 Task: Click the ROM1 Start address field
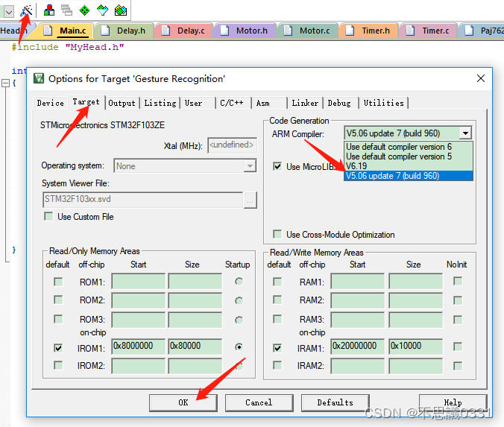138,282
